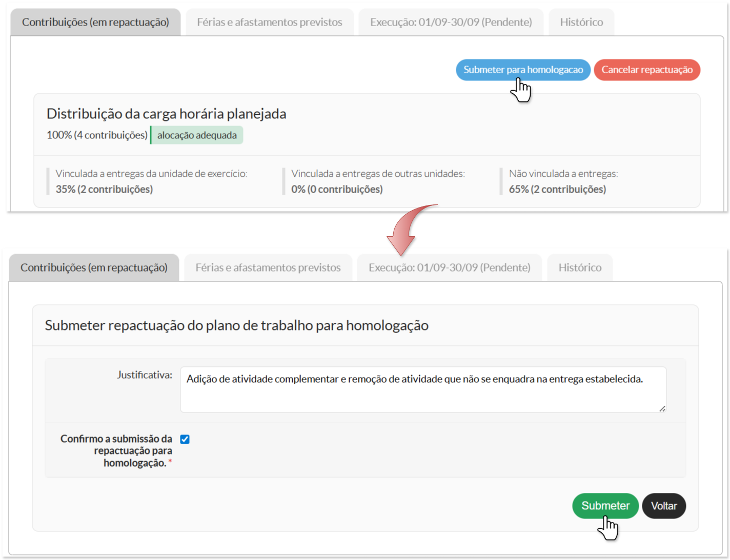
Task: Click the green 'Submeter' button
Action: click(605, 506)
